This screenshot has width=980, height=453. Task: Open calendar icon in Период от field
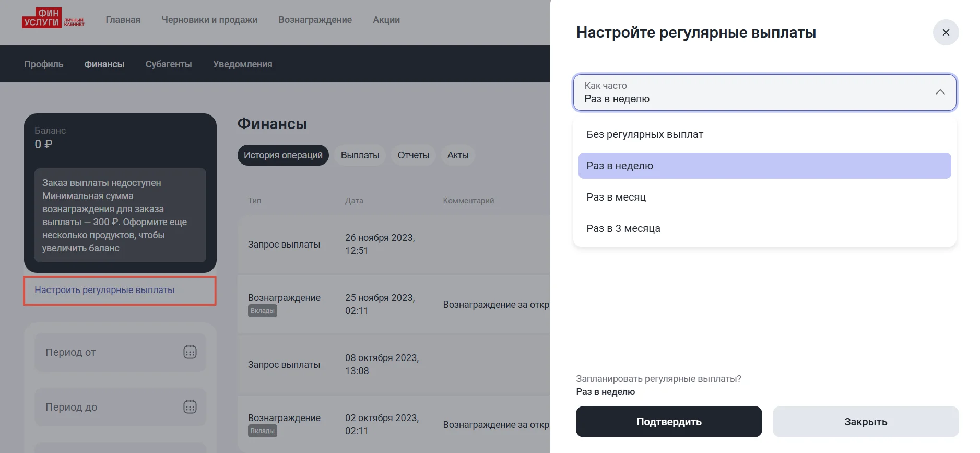pos(190,352)
